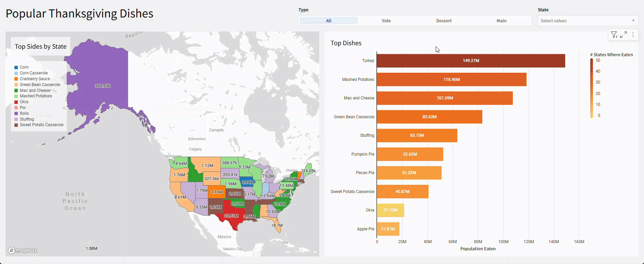Click Mac and Cheese legend label
Viewport: 644px width, 264px height.
35,91
